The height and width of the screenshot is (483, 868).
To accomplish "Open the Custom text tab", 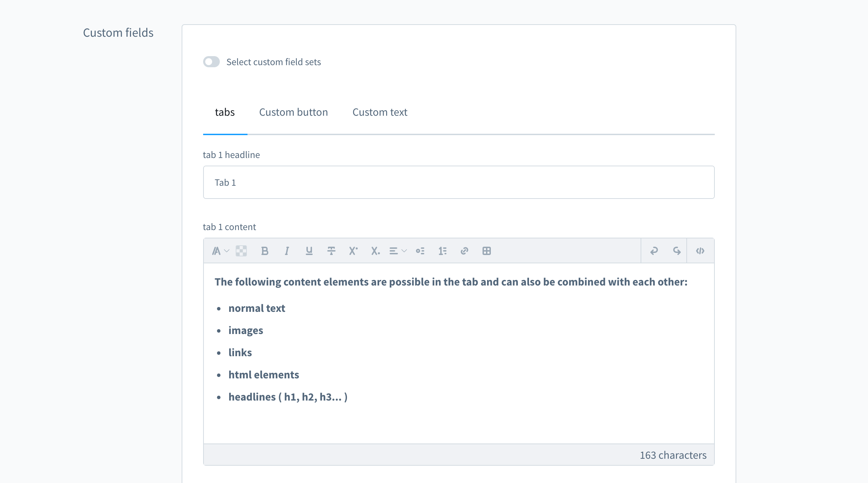I will click(380, 112).
